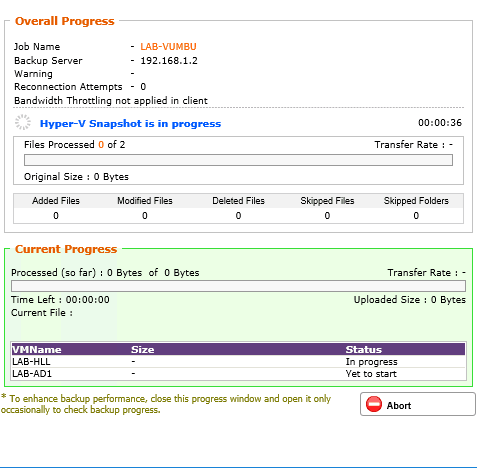This screenshot has width=477, height=469.
Task: Click the Current Progress processed-bytes bar
Action: 238,286
